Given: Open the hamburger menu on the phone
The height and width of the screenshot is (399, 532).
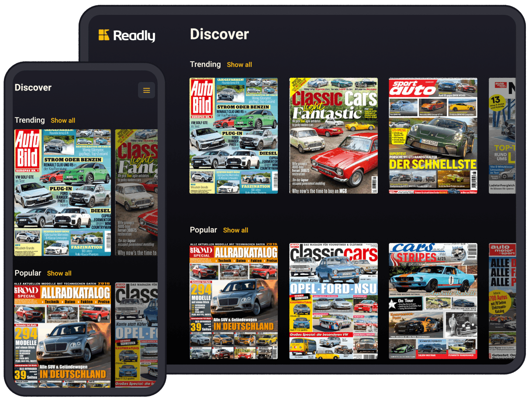Looking at the screenshot, I should [146, 90].
